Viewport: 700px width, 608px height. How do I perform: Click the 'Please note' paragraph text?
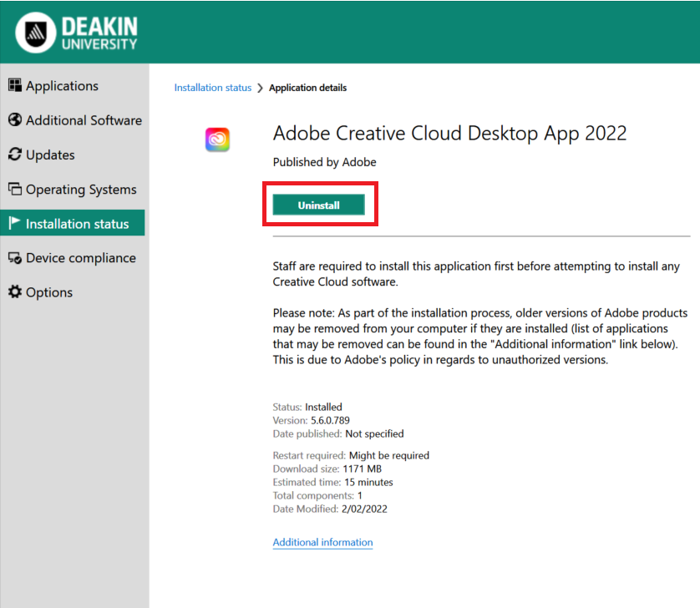point(480,336)
